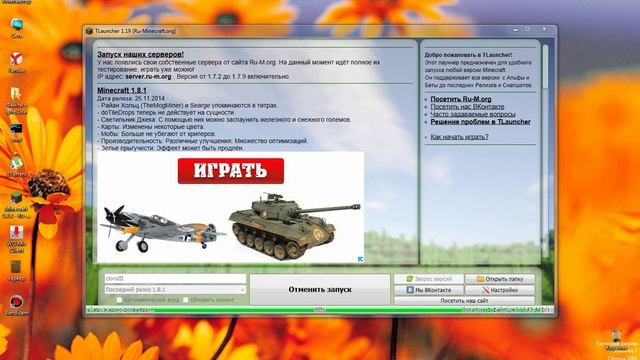This screenshot has height=360, width=640.
Task: Open the Часто задаваемые вопросы link
Action: pos(473,114)
